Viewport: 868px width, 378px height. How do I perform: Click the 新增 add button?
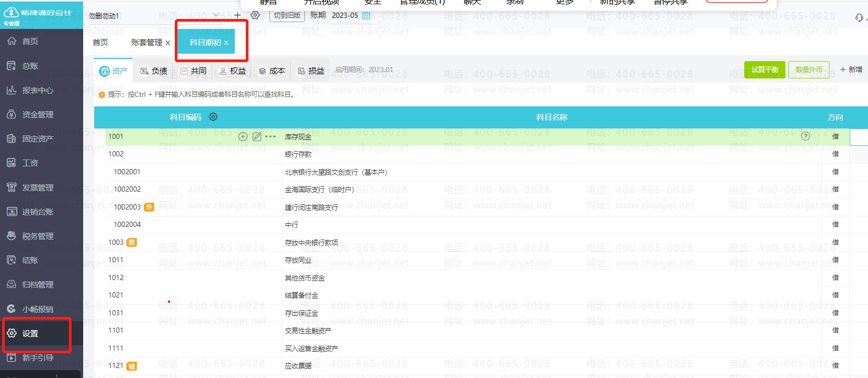[x=851, y=69]
